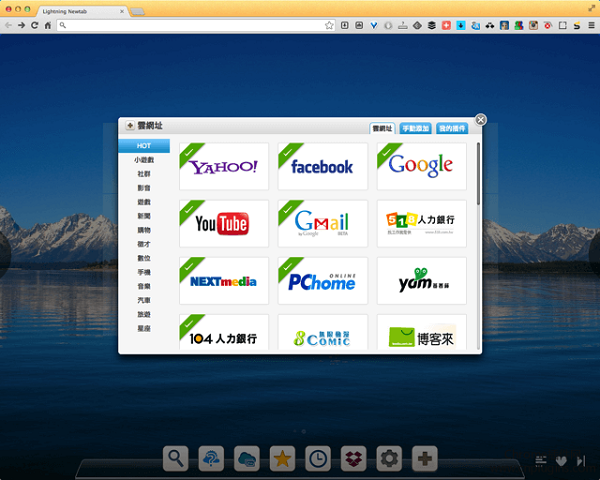
Task: Open the Dropbox icon in the dock
Action: click(354, 458)
